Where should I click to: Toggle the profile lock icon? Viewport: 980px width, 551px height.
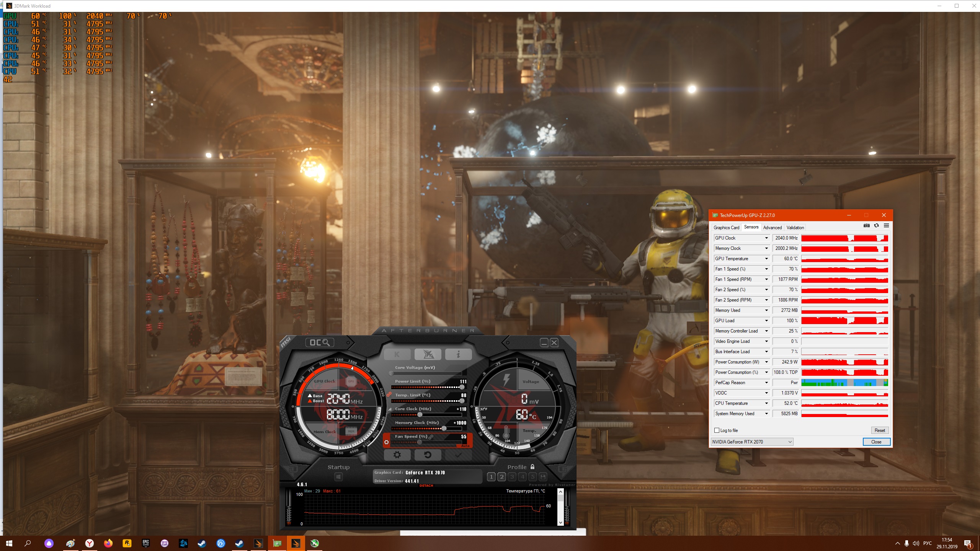tap(532, 467)
